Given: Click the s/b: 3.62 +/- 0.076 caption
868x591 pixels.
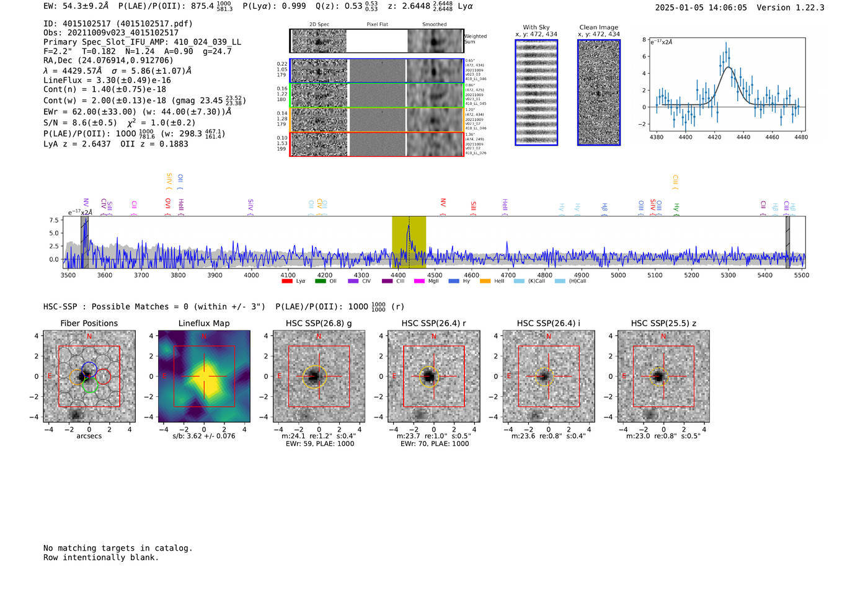Looking at the screenshot, I should [204, 436].
